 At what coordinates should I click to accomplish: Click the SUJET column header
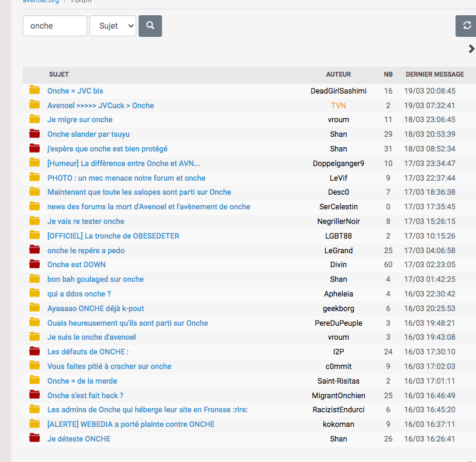pos(59,74)
